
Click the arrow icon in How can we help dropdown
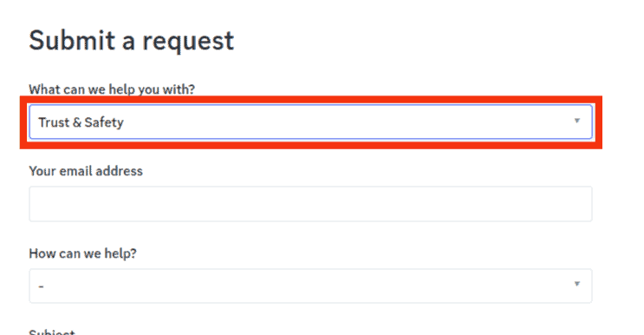coord(576,284)
